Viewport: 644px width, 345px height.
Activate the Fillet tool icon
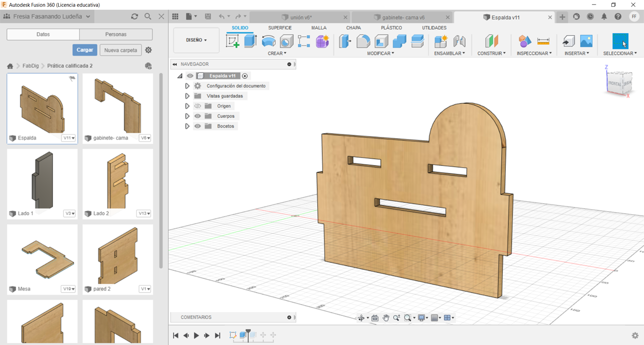point(363,42)
